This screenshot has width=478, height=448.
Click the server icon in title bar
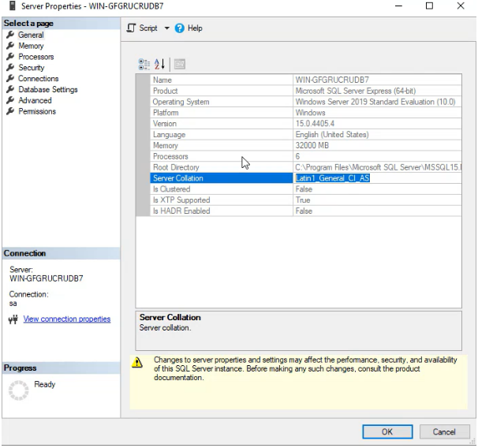(x=13, y=6)
